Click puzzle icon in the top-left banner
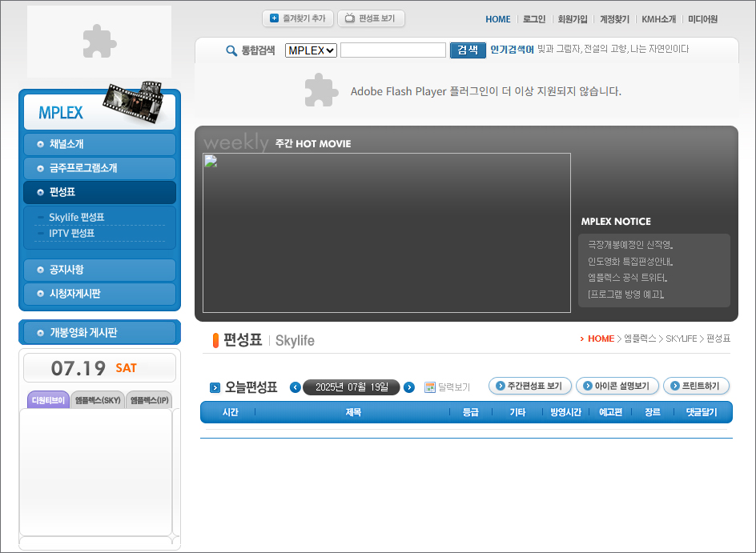 pos(99,38)
